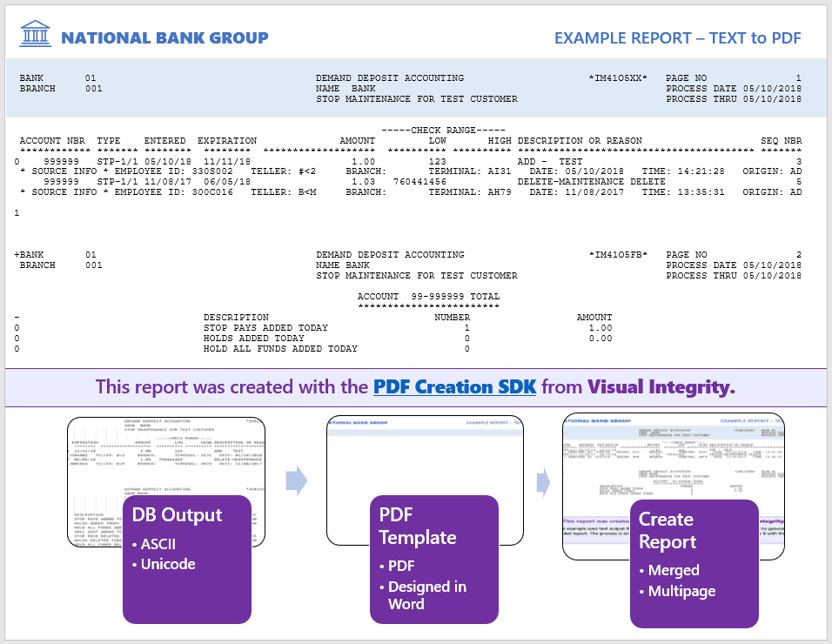Click the Visual Integrity text in banner
Screen dimensions: 832x644
(x=661, y=386)
